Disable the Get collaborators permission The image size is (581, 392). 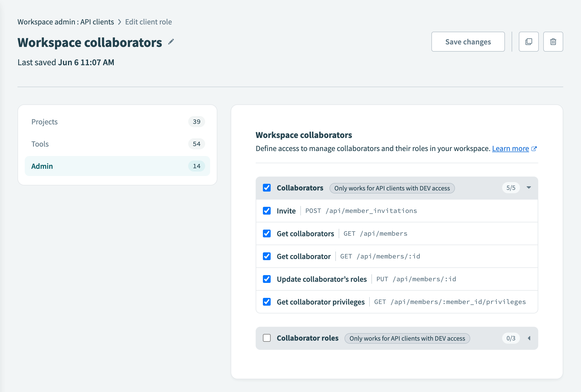[x=266, y=233]
